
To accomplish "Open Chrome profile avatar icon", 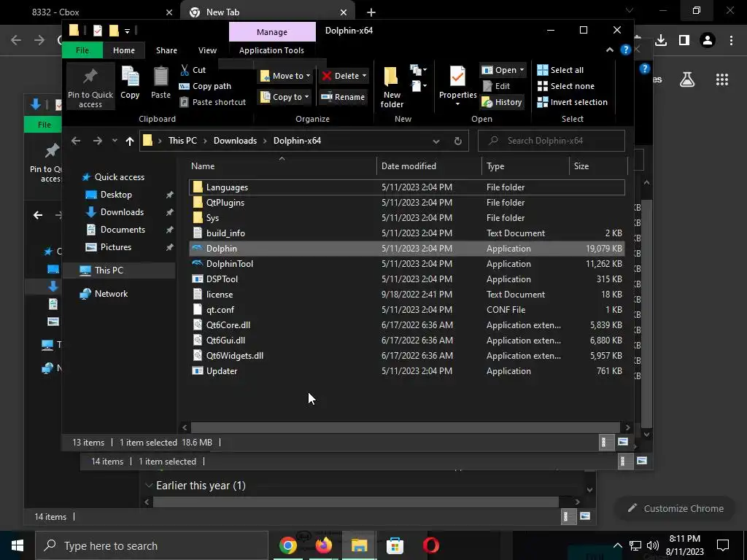I will click(x=708, y=41).
